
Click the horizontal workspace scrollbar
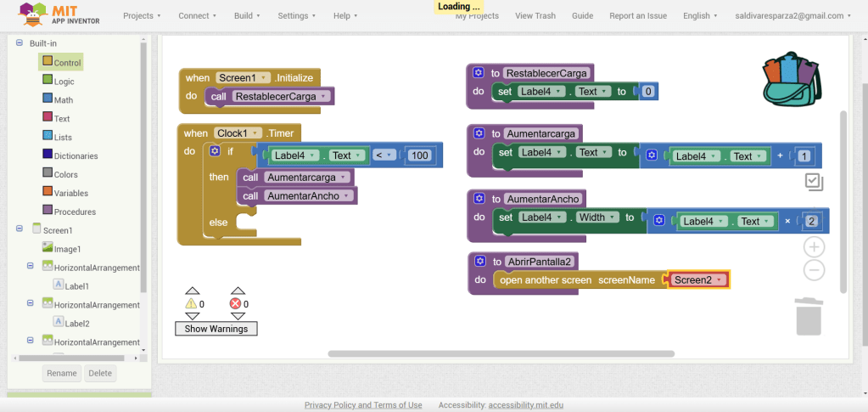501,353
